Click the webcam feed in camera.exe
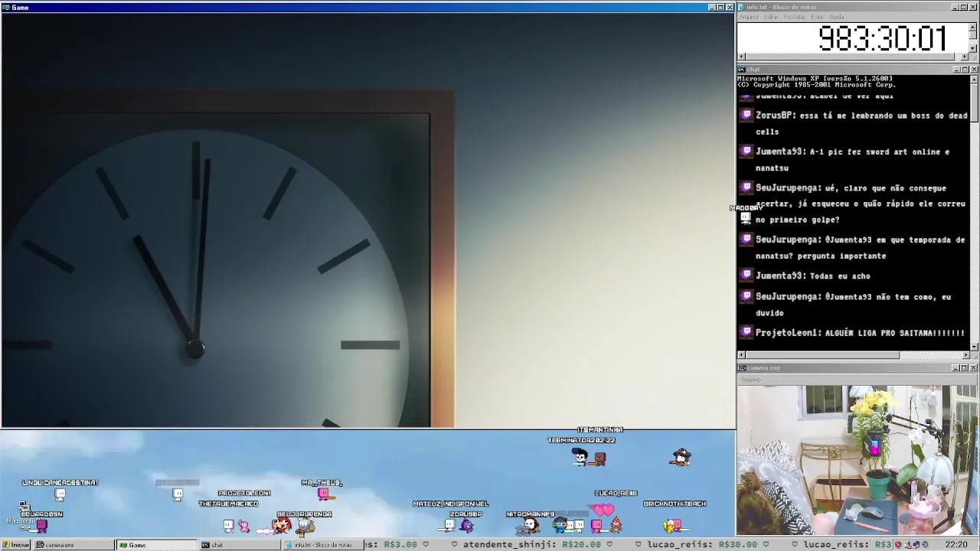The width and height of the screenshot is (980, 551). pos(857,461)
